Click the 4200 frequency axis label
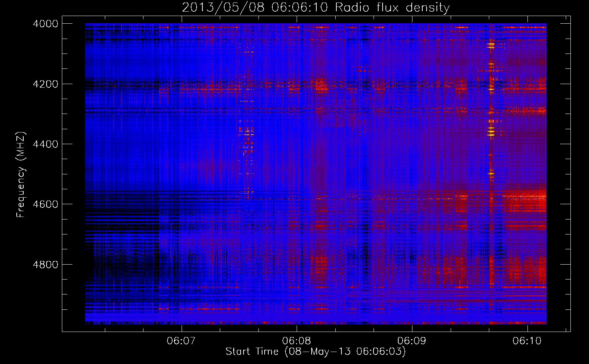This screenshot has height=364, width=589. click(46, 84)
